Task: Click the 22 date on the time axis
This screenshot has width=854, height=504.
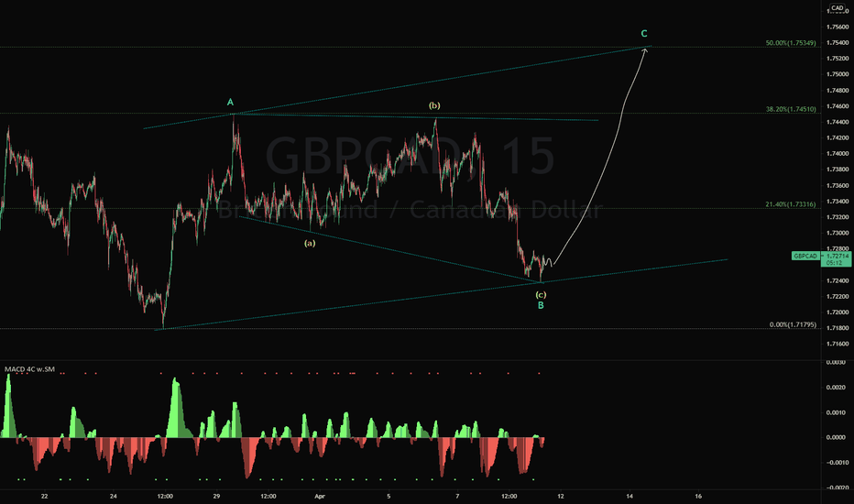Action: (x=45, y=497)
